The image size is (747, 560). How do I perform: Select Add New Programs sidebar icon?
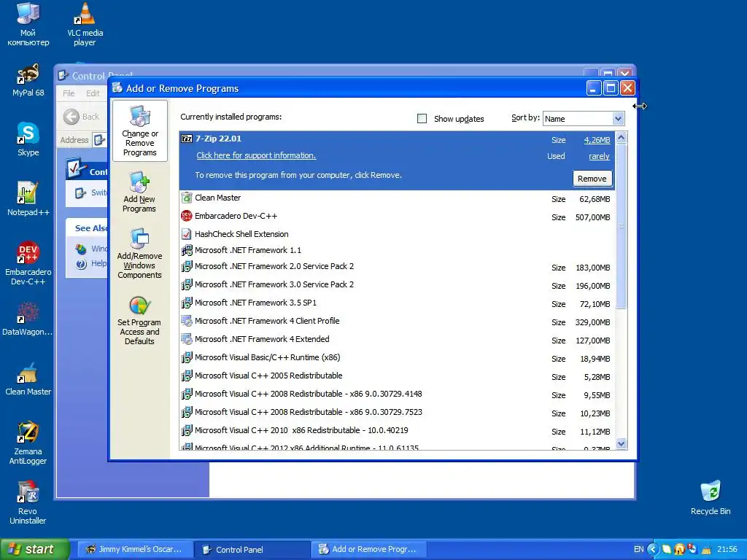pyautogui.click(x=139, y=182)
